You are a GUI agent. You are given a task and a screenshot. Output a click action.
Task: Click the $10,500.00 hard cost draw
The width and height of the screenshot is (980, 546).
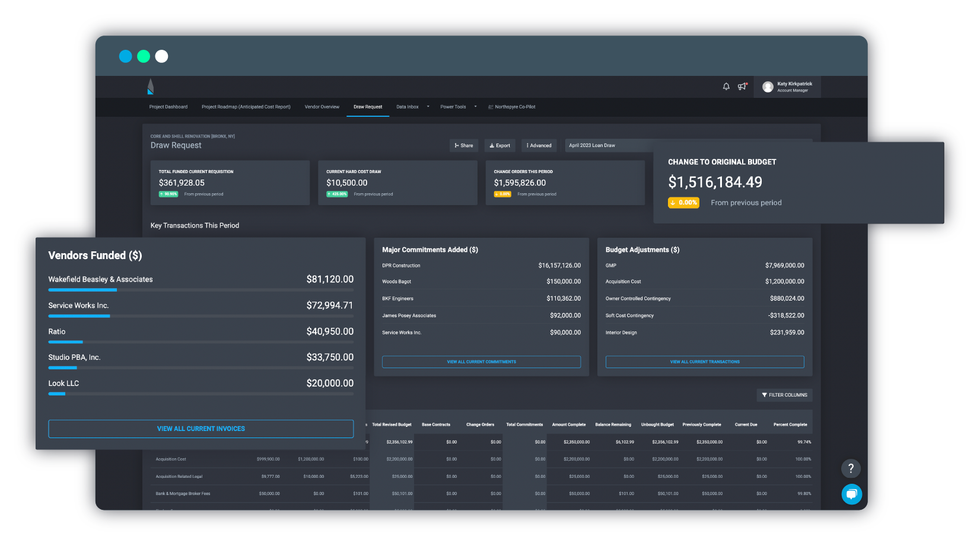[347, 183]
